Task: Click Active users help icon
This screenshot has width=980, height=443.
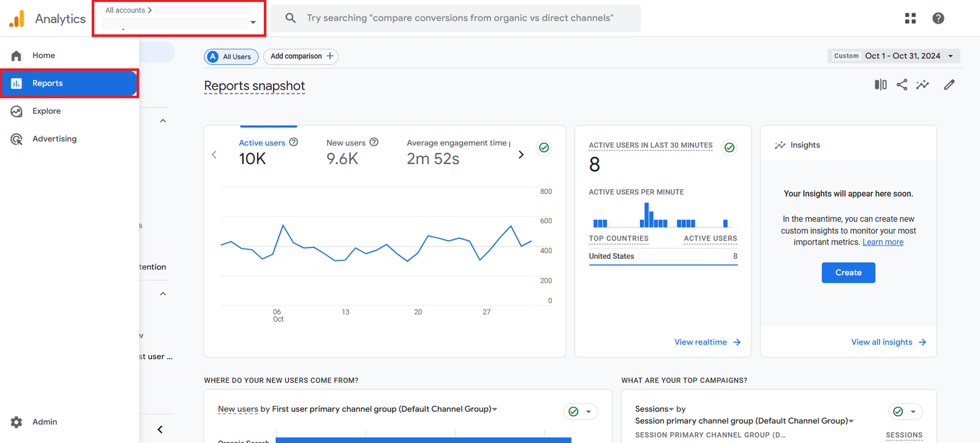Action: (293, 142)
